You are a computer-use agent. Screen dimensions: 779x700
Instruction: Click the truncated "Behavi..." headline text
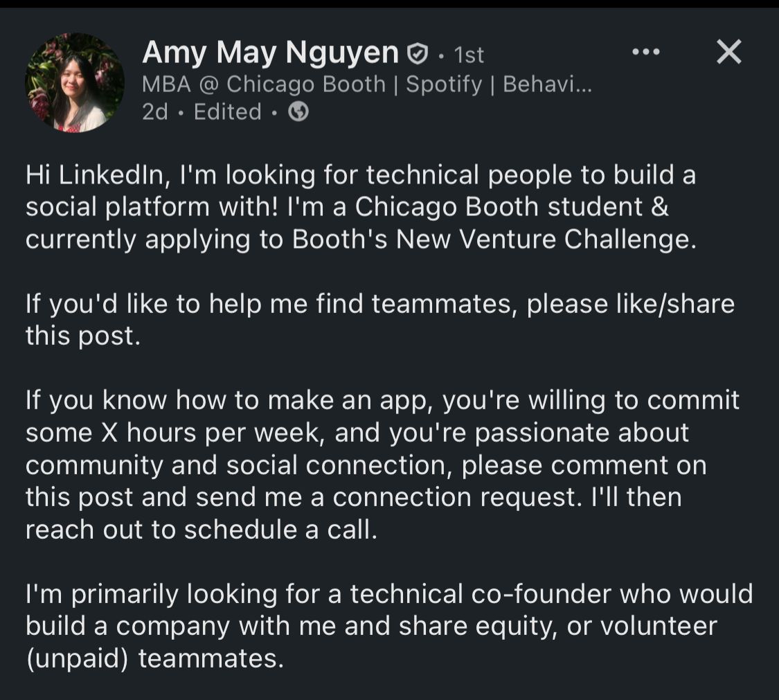[x=547, y=84]
